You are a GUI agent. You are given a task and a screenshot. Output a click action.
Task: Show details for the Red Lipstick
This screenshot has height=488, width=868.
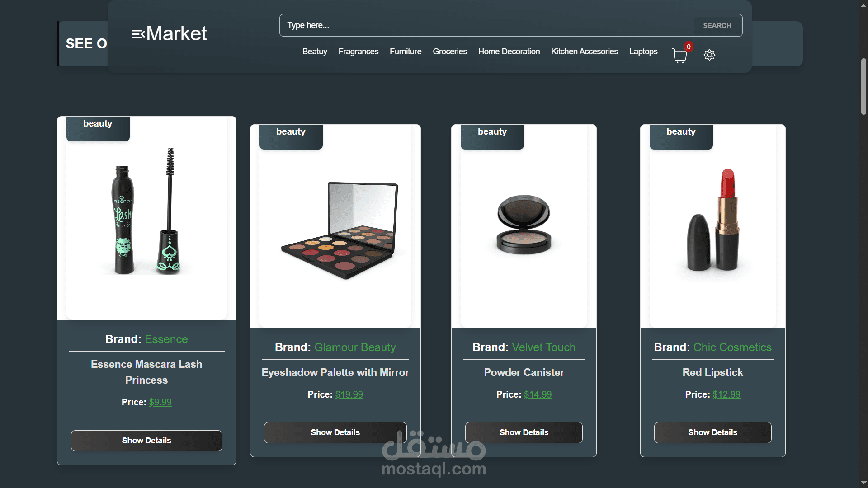(712, 432)
